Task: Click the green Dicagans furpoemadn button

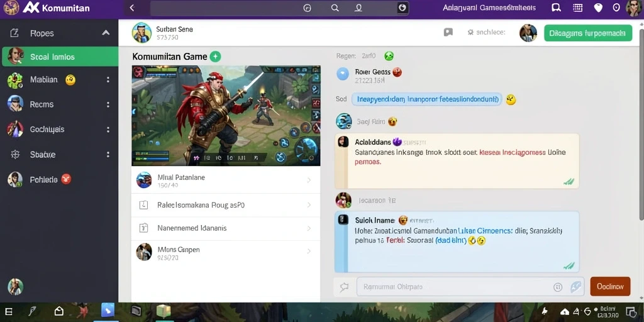Action: tap(588, 33)
